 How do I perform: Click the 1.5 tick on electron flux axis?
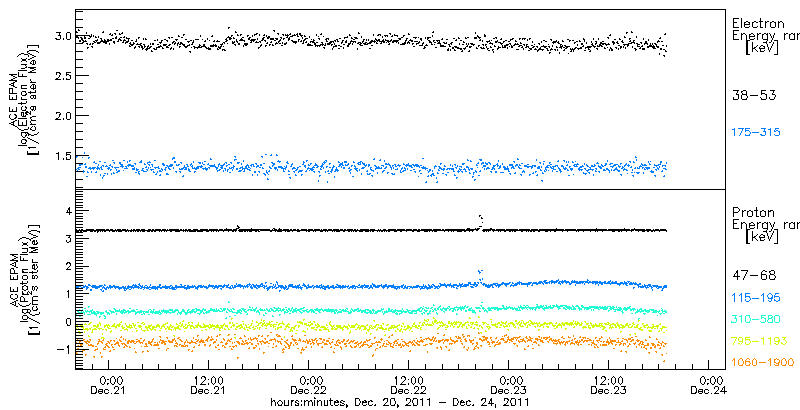(62, 156)
